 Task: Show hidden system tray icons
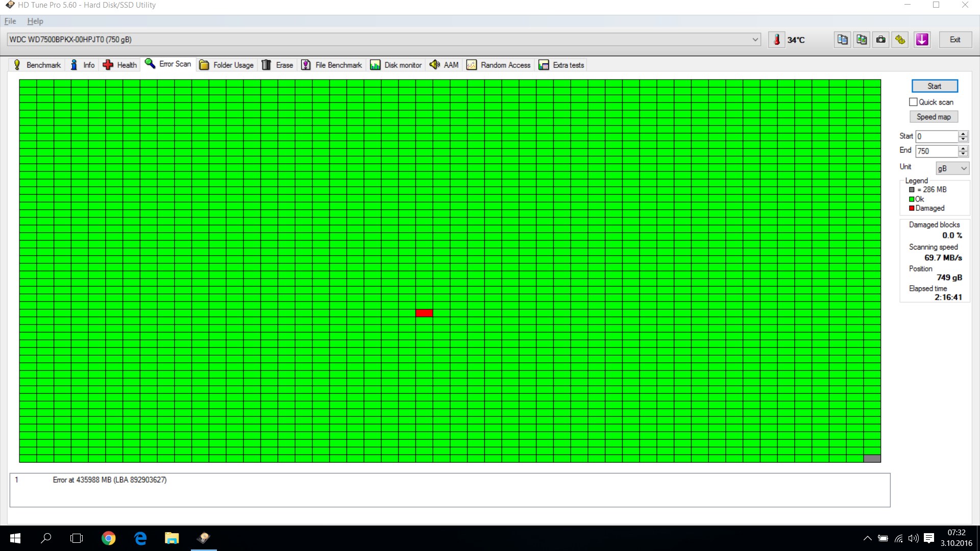(x=867, y=538)
